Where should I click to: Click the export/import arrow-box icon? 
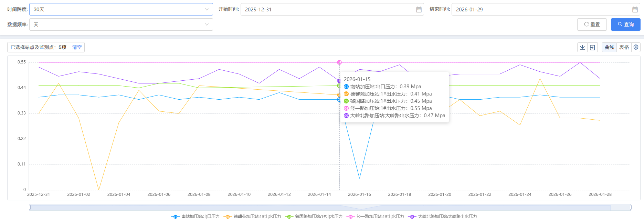(x=592, y=47)
